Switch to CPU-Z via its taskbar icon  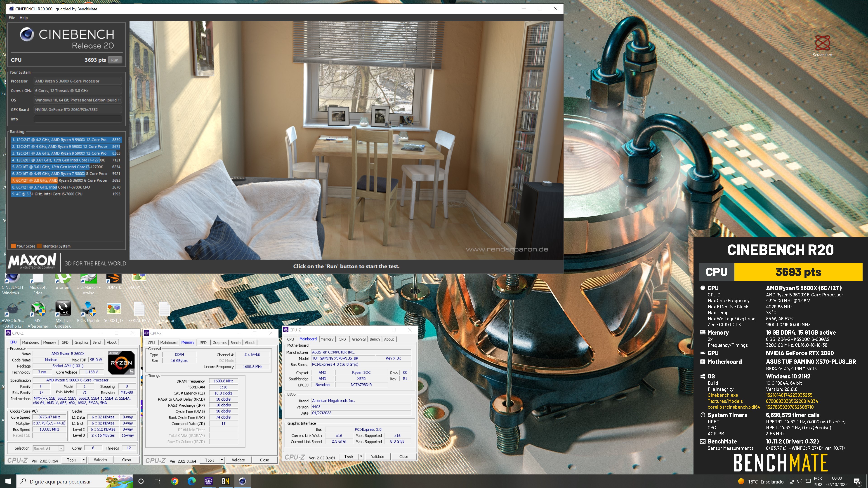(x=209, y=481)
